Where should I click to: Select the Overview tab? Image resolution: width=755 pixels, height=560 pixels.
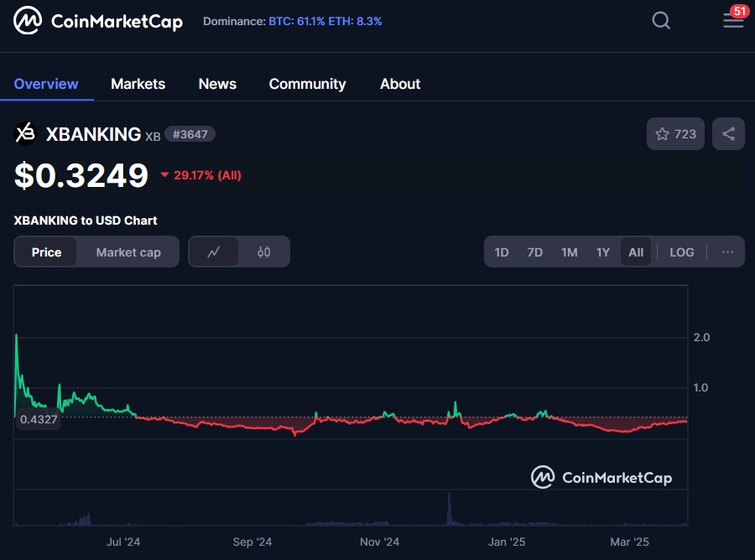point(46,84)
